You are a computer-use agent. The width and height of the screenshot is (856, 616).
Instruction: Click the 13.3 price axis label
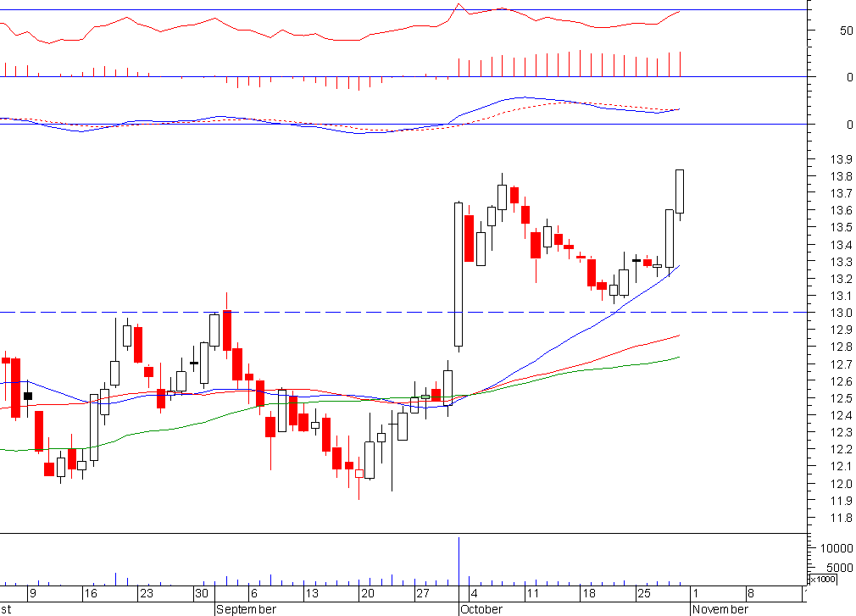pos(841,262)
